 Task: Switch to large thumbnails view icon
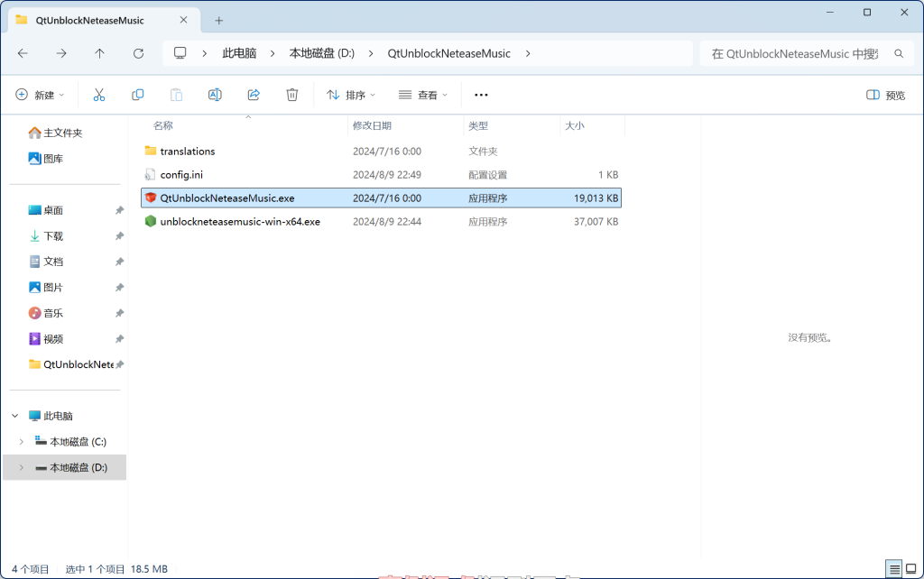point(910,569)
